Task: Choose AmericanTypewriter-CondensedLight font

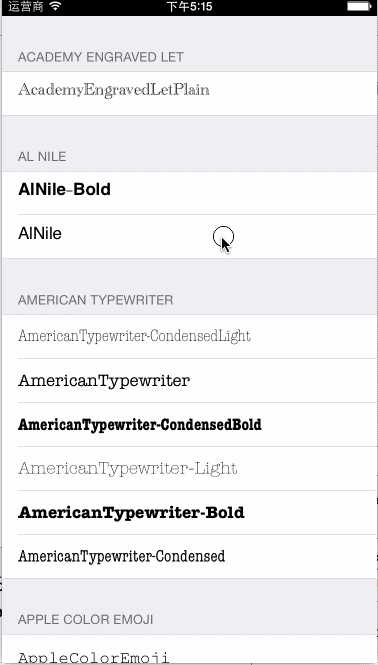Action: click(x=189, y=336)
